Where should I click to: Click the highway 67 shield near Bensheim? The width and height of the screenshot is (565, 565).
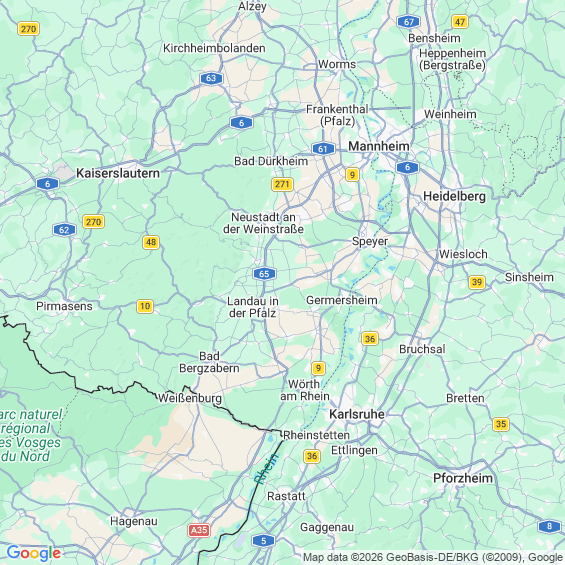(x=409, y=22)
